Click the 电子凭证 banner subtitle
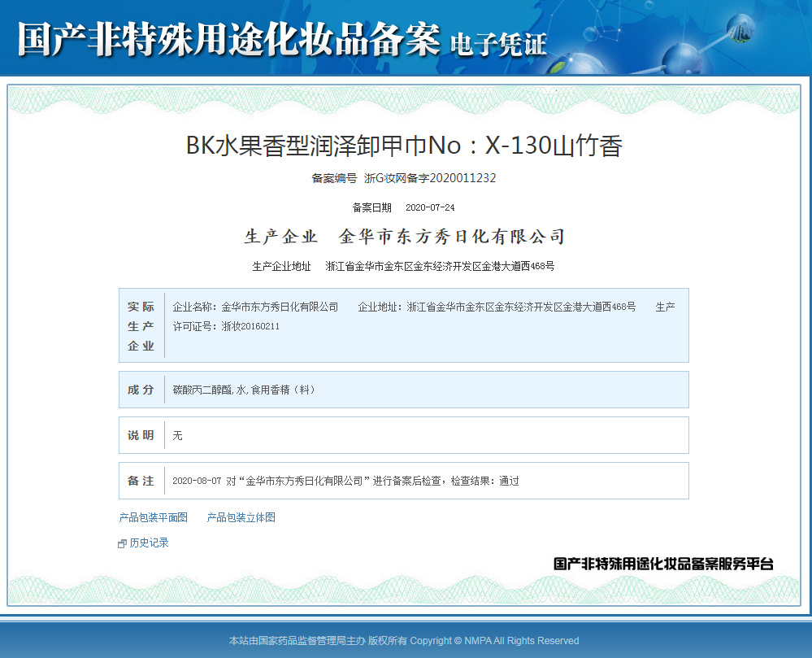This screenshot has width=812, height=658. tap(498, 45)
